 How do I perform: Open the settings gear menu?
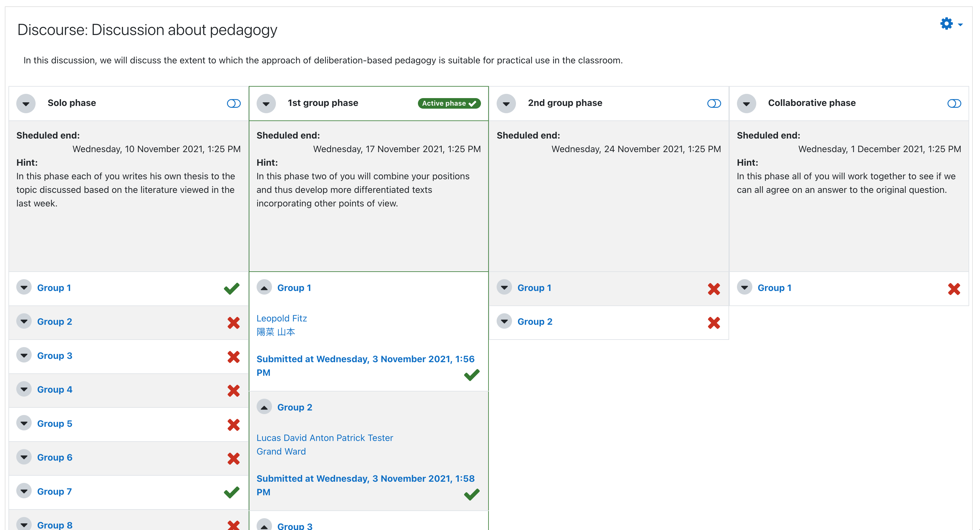[x=951, y=24]
